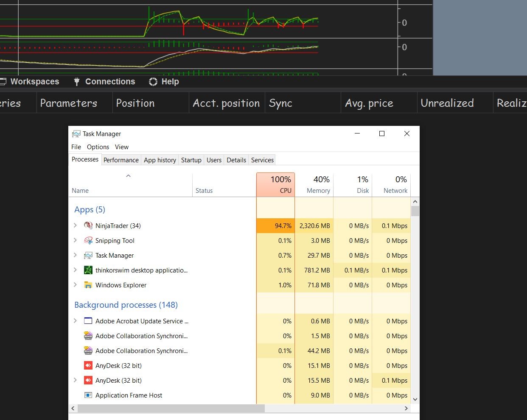Screen dimensions: 527x420
Task: Click the Application Frame Host icon
Action: click(88, 395)
